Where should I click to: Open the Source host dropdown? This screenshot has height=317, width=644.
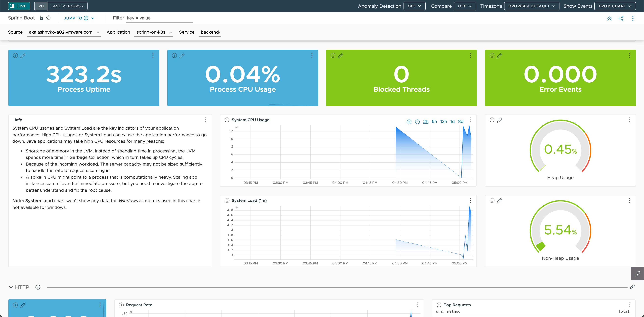(x=64, y=32)
